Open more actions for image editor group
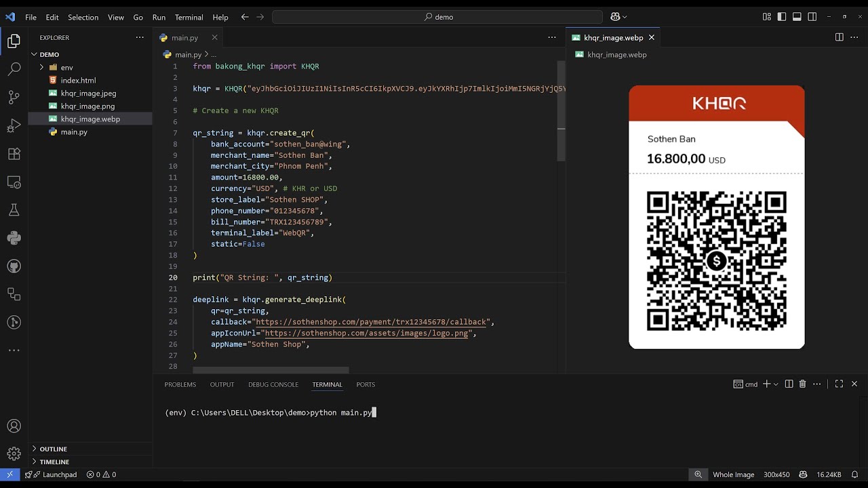868x488 pixels. (854, 37)
